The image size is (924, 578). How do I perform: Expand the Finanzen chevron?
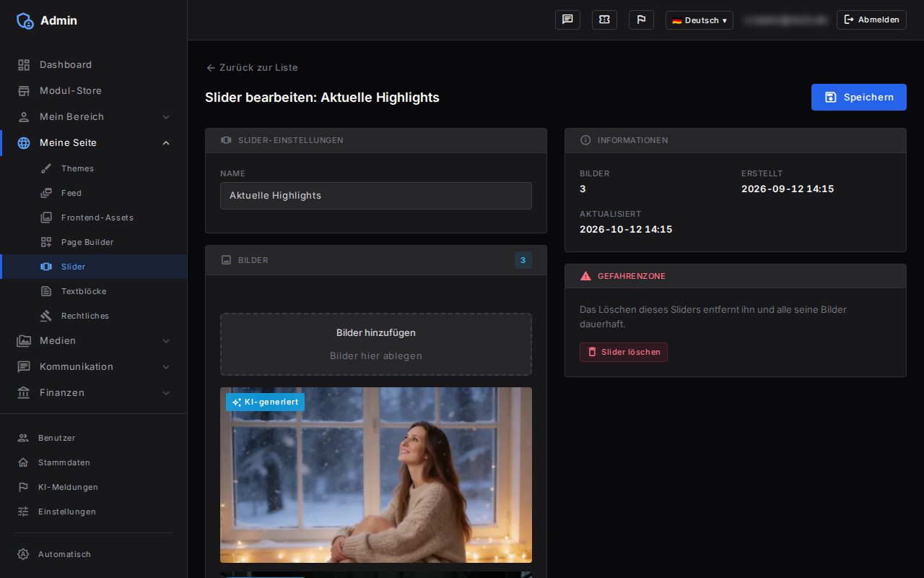pos(166,393)
